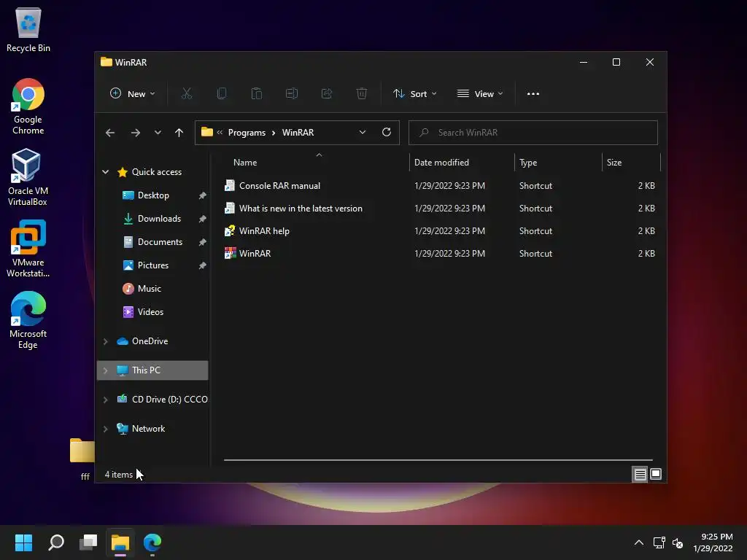Viewport: 747px width, 560px height.
Task: Select VMware Workstation desktop icon
Action: (28, 249)
